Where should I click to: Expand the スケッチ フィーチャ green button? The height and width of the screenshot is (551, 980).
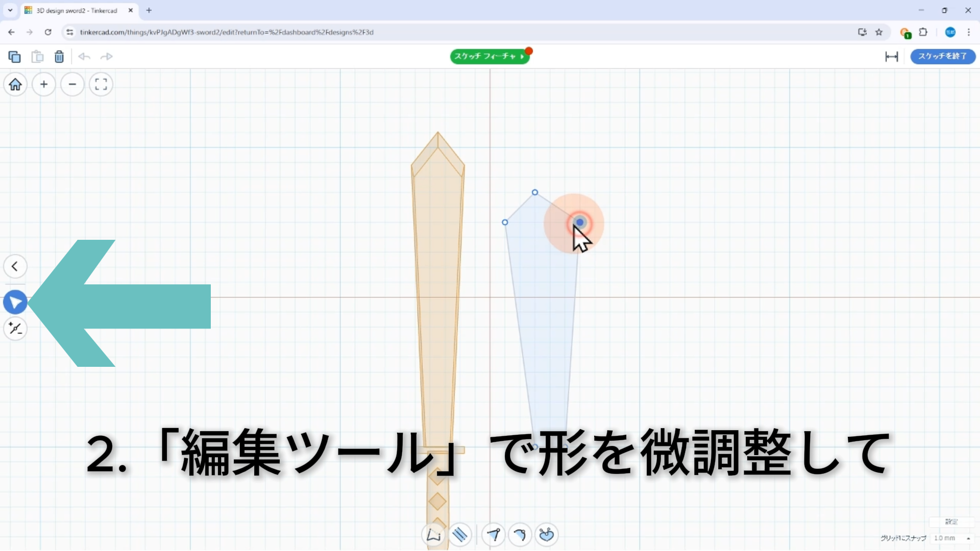[489, 56]
